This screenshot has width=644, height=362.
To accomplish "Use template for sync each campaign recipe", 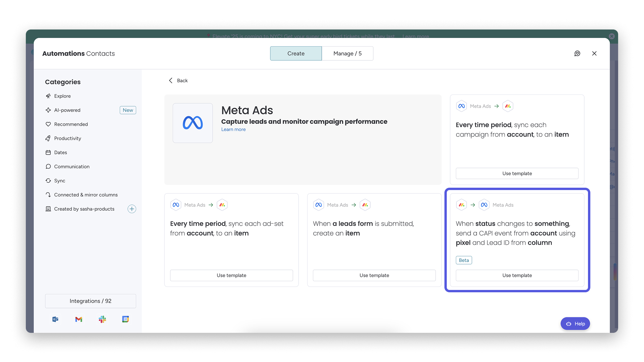I will click(x=517, y=173).
